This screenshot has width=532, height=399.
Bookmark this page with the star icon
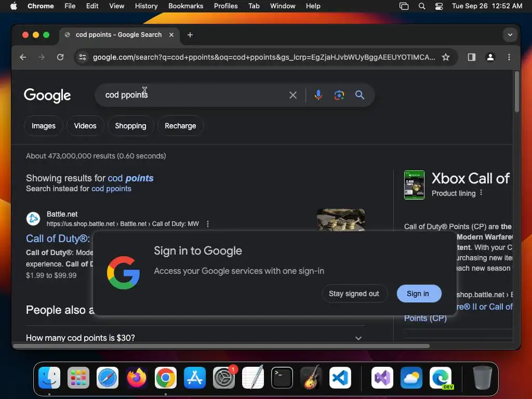pyautogui.click(x=445, y=57)
